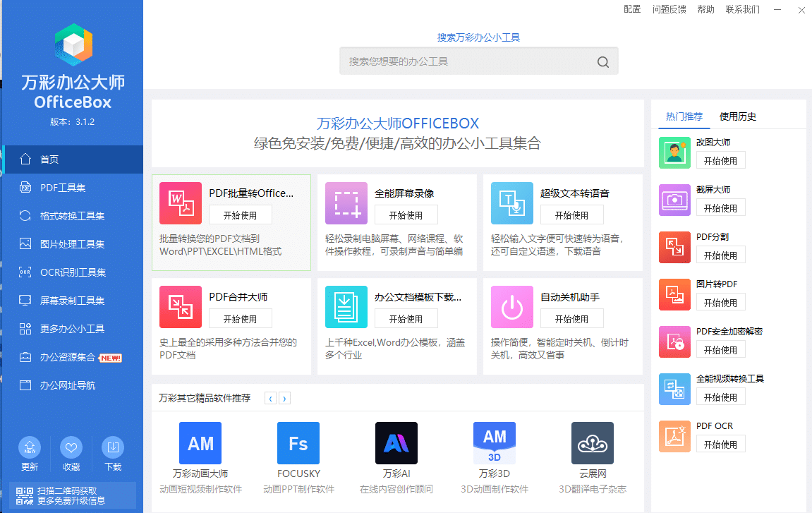The width and height of the screenshot is (812, 513).
Task: Click 开始使用 for PDF批量转Office
Action: 241,215
